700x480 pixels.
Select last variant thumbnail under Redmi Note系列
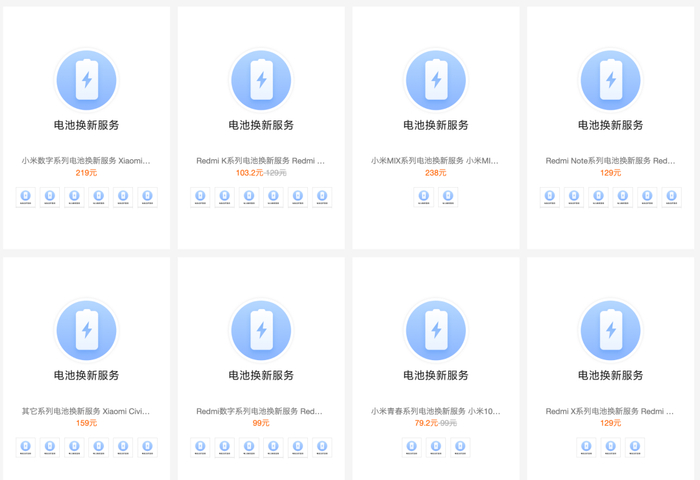pyautogui.click(x=671, y=197)
